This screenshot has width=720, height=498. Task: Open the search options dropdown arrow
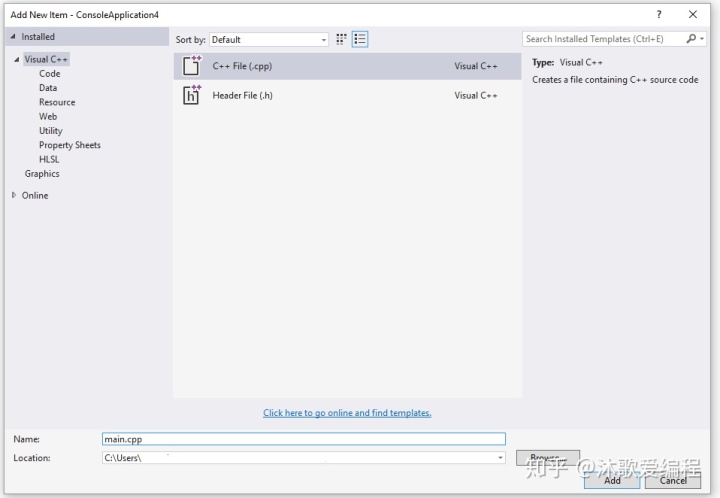702,39
